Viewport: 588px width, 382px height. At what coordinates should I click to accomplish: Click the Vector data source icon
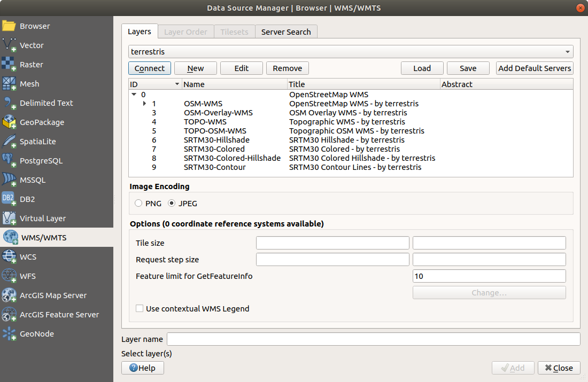click(10, 45)
